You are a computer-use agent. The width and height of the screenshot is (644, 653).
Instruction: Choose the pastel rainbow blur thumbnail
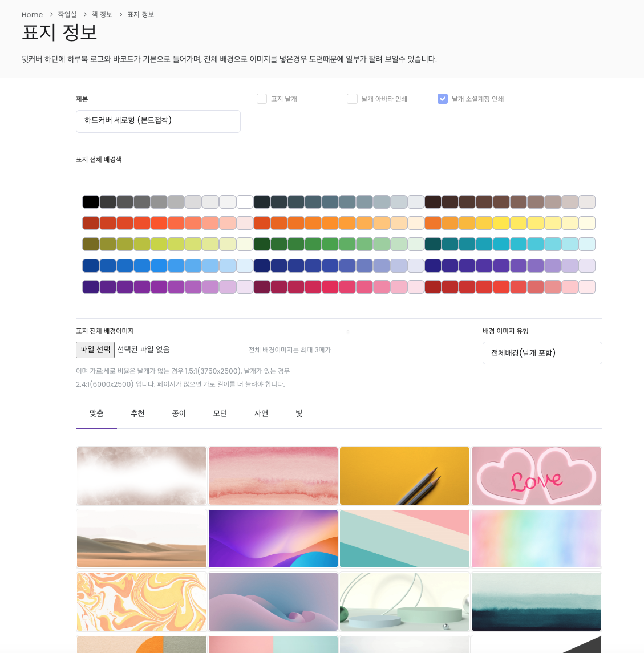[537, 538]
